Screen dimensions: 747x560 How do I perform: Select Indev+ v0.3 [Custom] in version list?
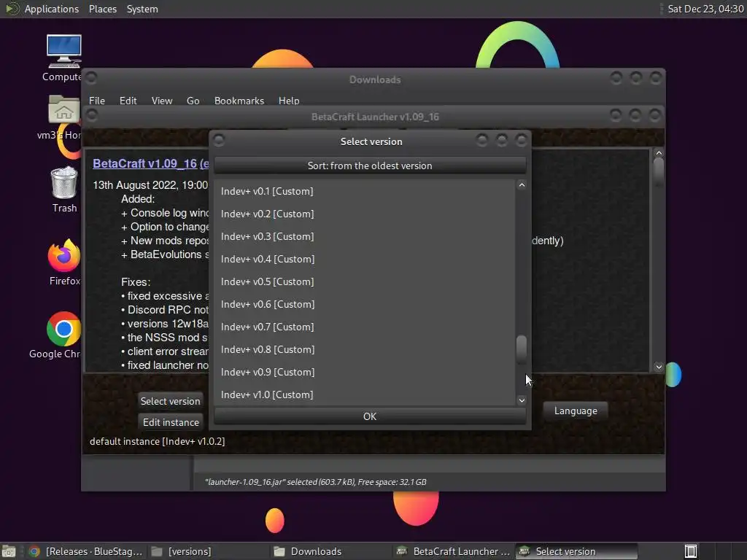tap(365, 237)
